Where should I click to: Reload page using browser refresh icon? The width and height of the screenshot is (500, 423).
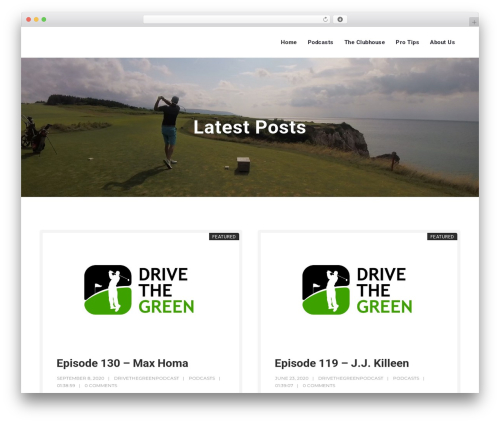tap(325, 20)
